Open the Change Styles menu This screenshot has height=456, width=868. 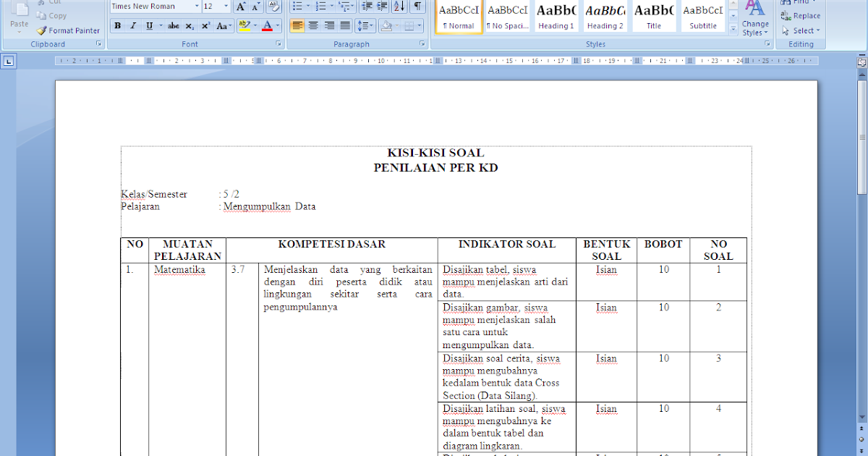[x=755, y=18]
